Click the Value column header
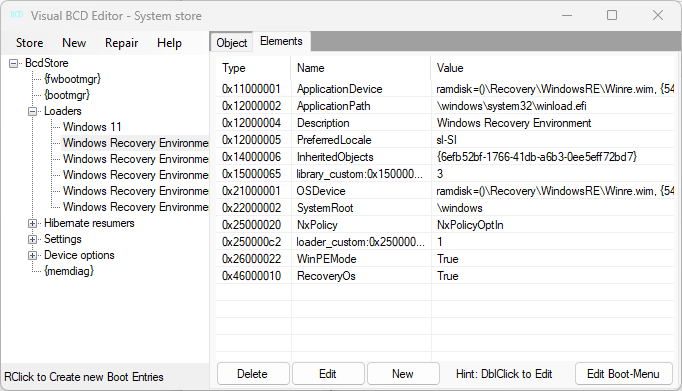This screenshot has width=682, height=391. [x=552, y=68]
